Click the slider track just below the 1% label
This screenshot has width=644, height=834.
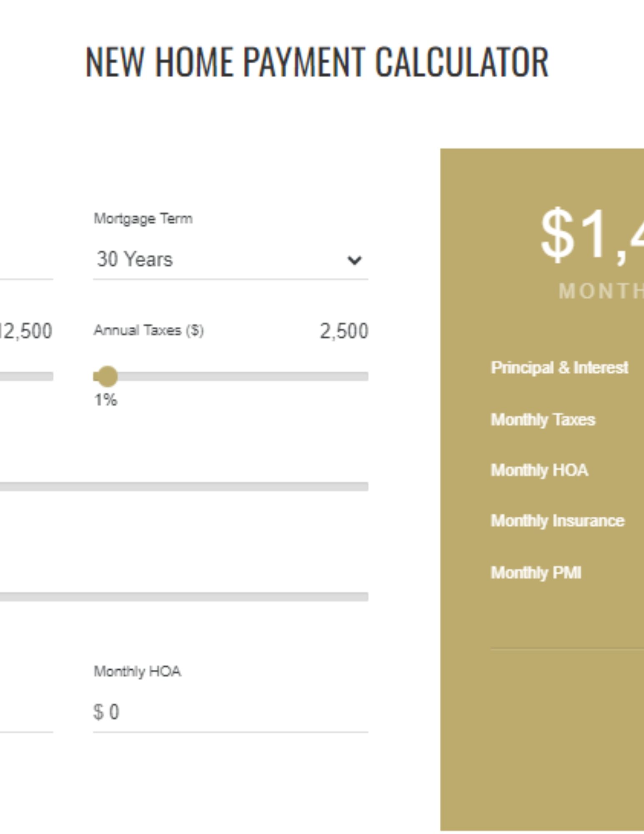tap(183, 486)
